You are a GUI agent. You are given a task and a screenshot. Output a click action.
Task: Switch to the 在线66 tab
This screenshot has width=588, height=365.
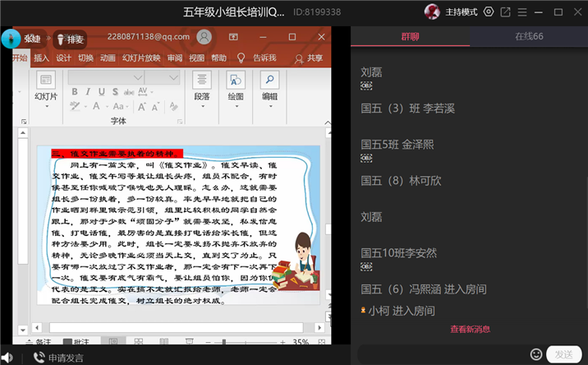(x=529, y=36)
